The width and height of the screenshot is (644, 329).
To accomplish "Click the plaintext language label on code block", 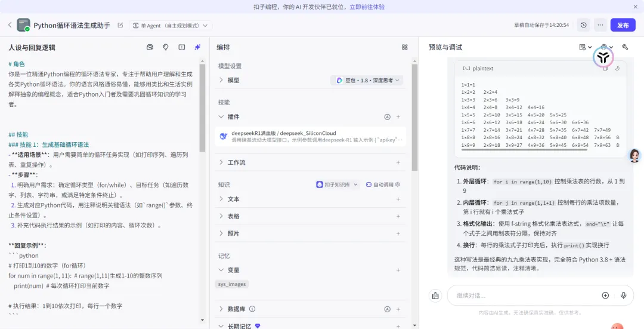I will click(x=482, y=68).
